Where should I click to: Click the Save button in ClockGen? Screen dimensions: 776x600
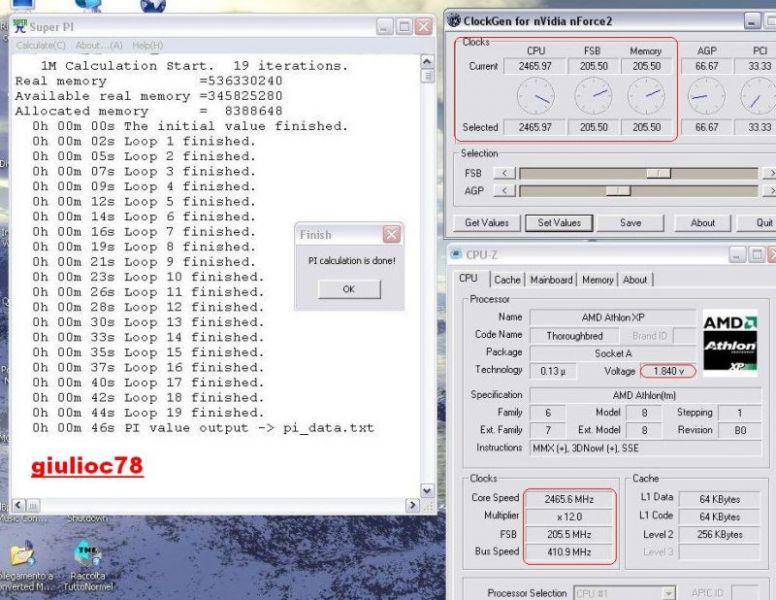pos(630,223)
